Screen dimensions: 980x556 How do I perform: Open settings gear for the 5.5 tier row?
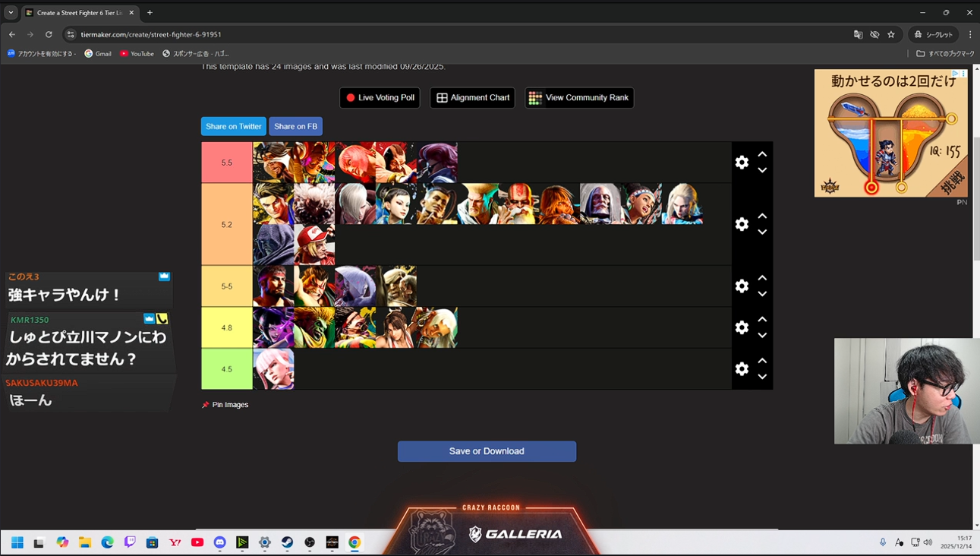[742, 163]
